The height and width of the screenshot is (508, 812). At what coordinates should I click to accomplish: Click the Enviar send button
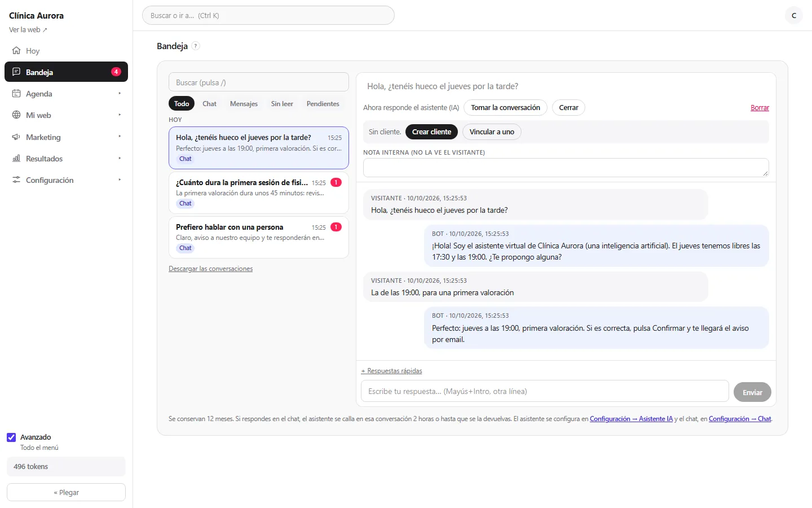752,392
